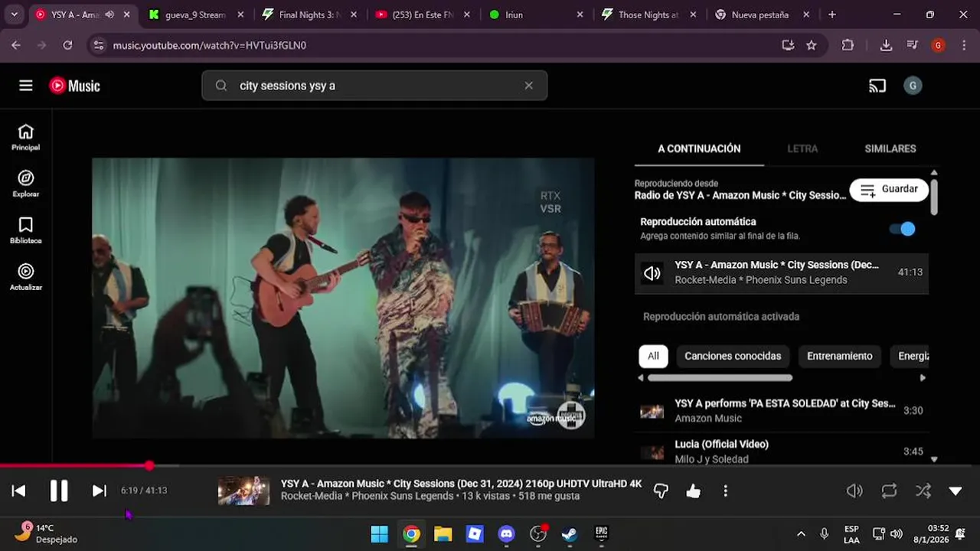Open the tab search dropdown
The width and height of the screenshot is (980, 551).
pos(14,15)
